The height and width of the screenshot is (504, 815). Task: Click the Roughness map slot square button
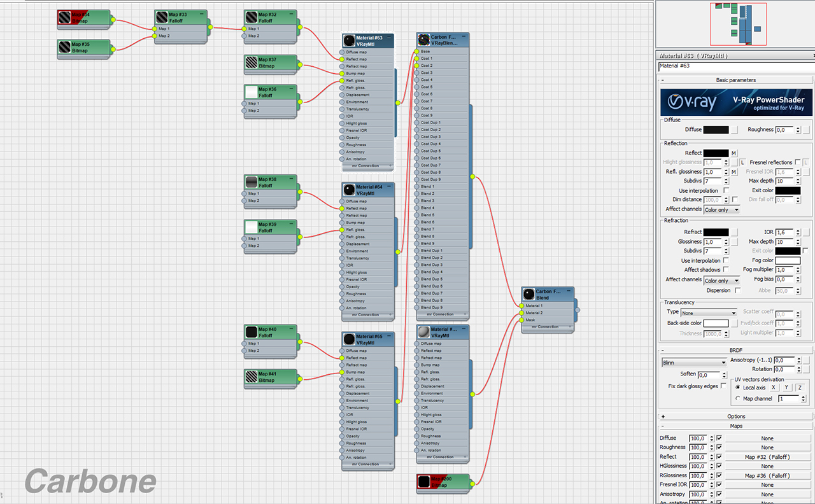[806, 130]
